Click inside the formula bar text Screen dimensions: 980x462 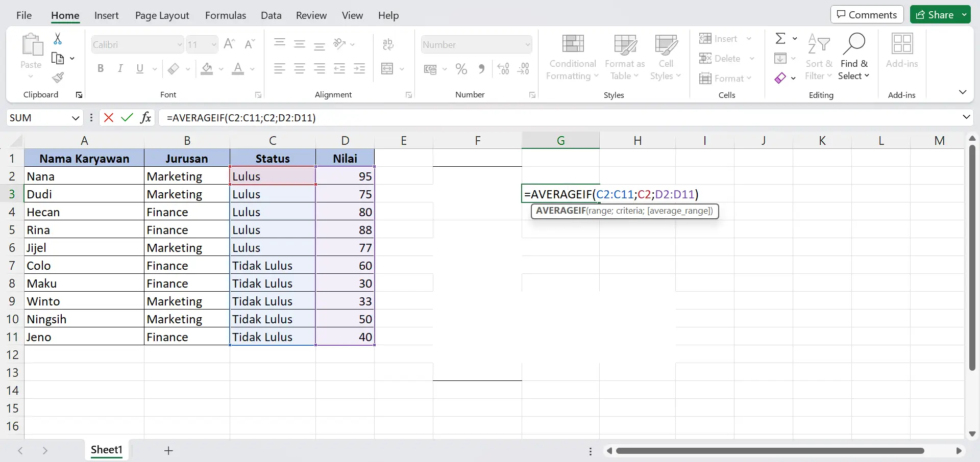(x=241, y=118)
